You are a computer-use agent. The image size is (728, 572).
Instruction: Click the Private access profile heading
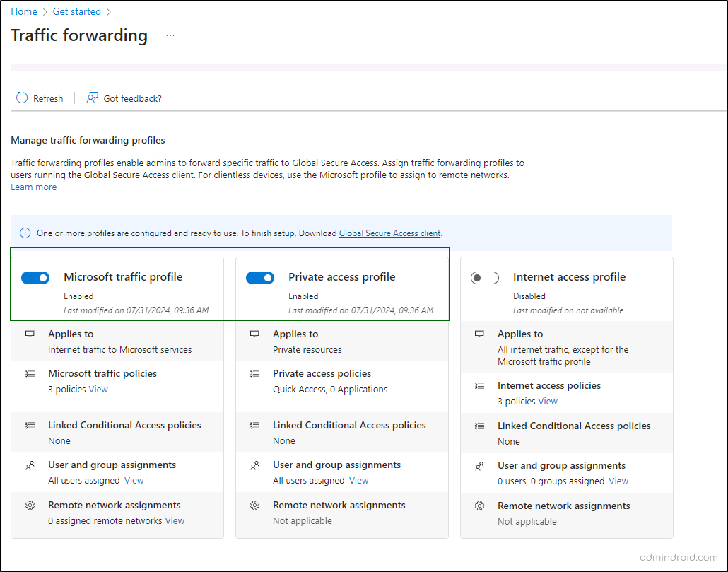coord(341,276)
